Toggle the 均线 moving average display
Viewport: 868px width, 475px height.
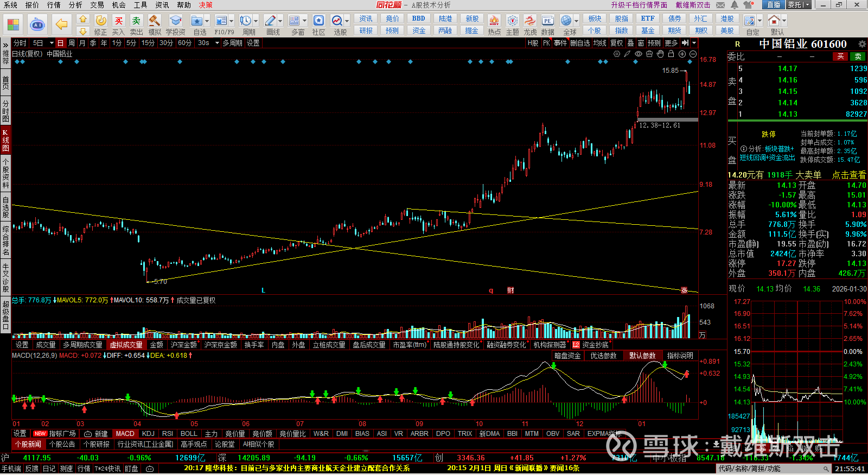click(599, 43)
